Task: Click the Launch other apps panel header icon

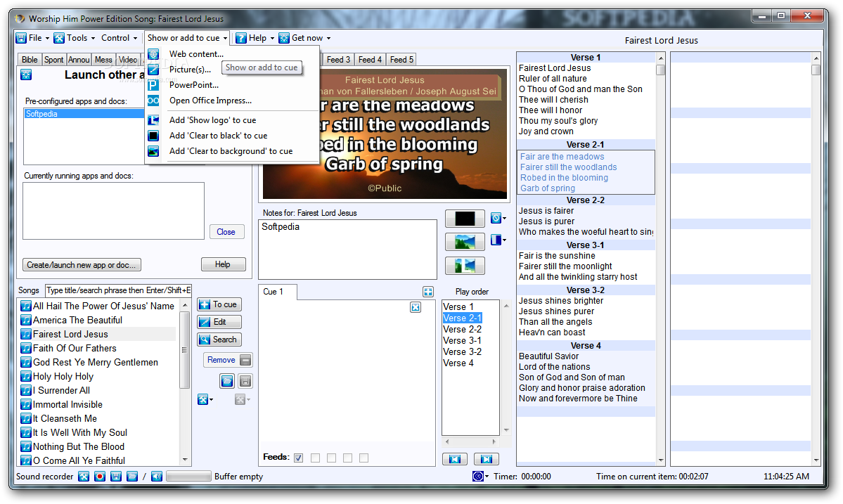Action: (x=26, y=75)
